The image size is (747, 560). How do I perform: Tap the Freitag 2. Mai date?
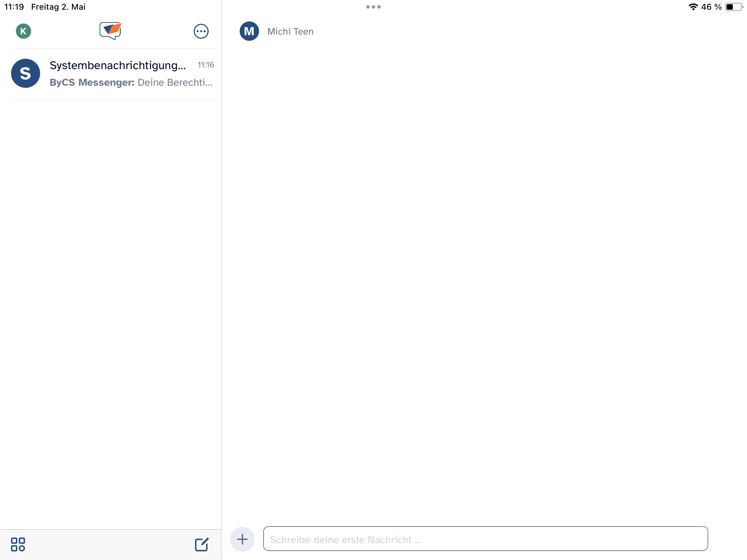click(x=58, y=7)
